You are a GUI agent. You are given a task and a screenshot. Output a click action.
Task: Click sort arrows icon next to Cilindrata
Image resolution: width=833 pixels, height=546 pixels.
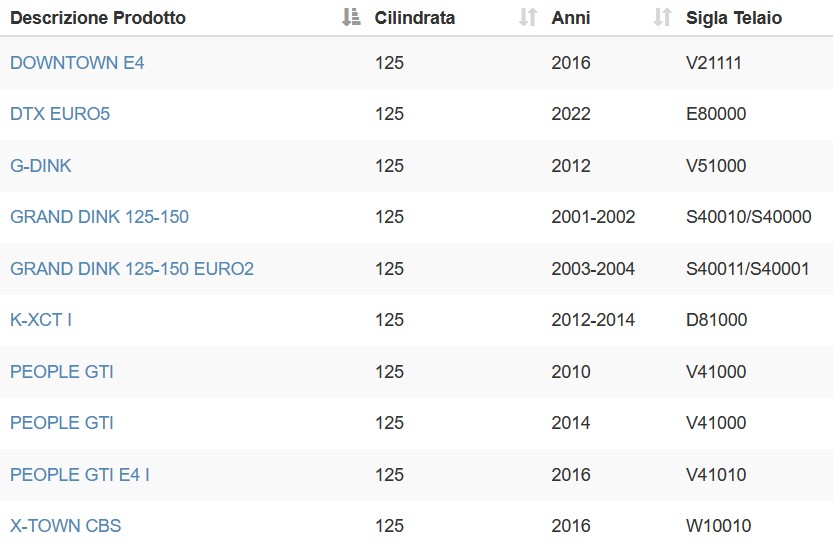[x=528, y=18]
